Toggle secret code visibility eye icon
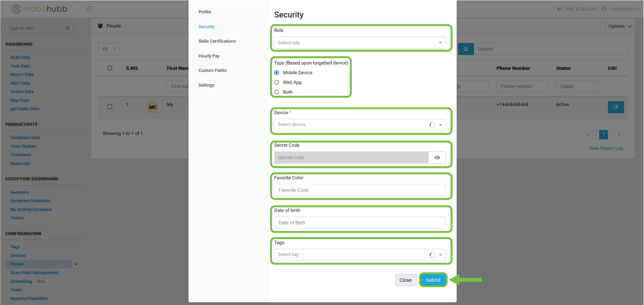644x305 pixels. click(x=437, y=158)
